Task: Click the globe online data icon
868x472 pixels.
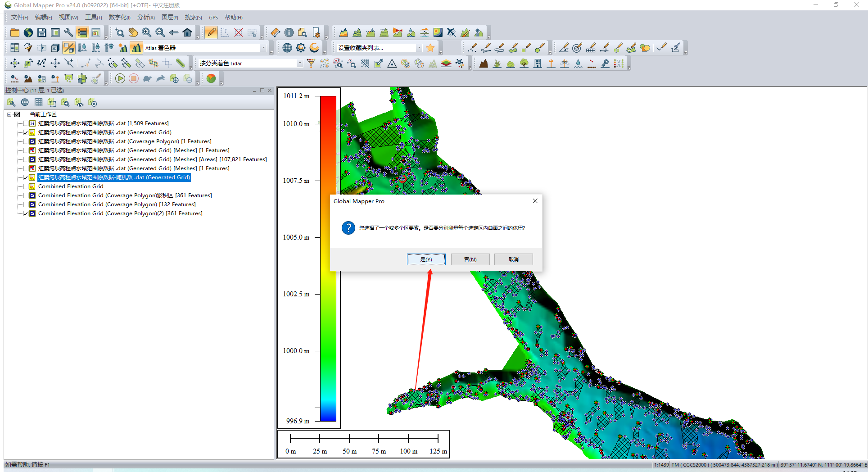Action: click(x=28, y=32)
